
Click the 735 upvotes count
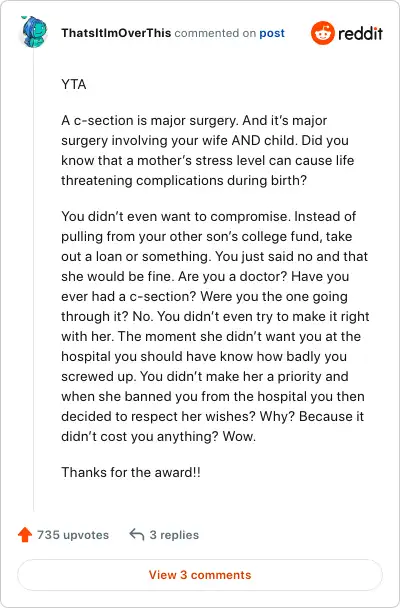73,535
